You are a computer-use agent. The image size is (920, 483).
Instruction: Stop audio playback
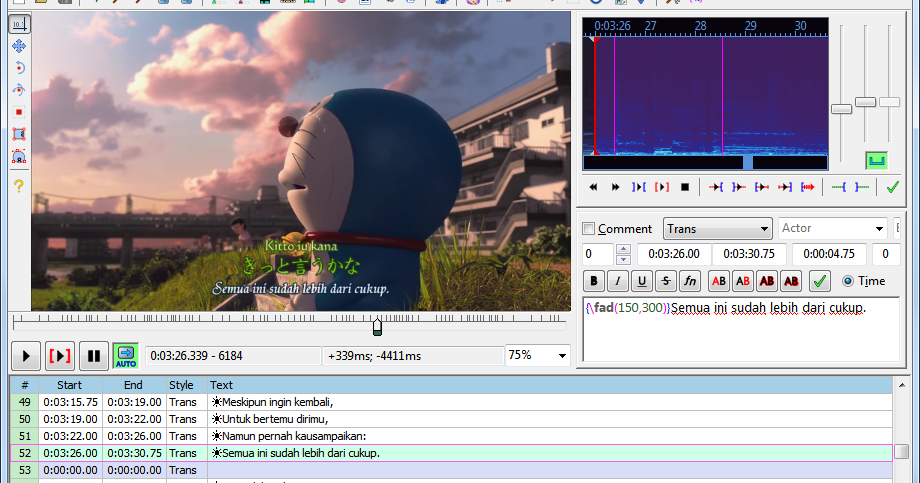click(x=685, y=187)
